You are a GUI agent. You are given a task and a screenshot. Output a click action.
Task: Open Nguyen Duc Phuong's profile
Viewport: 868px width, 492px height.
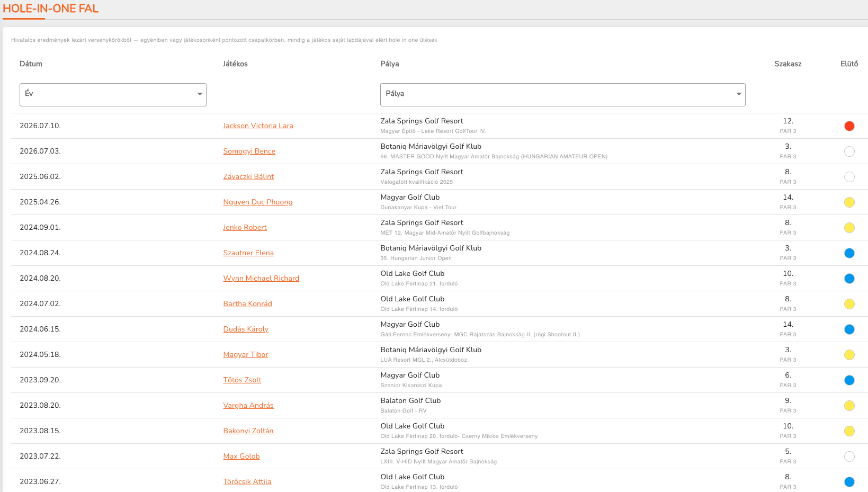[257, 202]
